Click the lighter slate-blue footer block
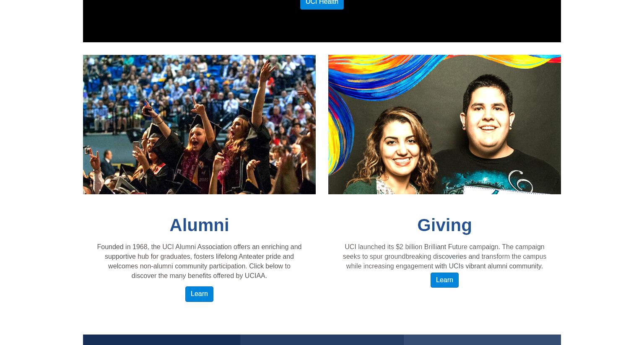This screenshot has width=644, height=345. point(482,340)
